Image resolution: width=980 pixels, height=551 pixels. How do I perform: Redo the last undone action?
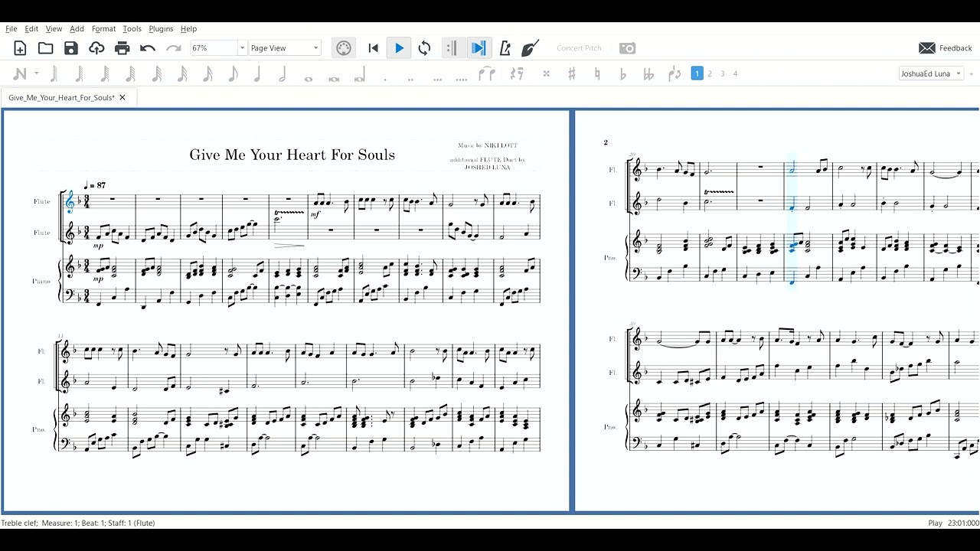[174, 48]
